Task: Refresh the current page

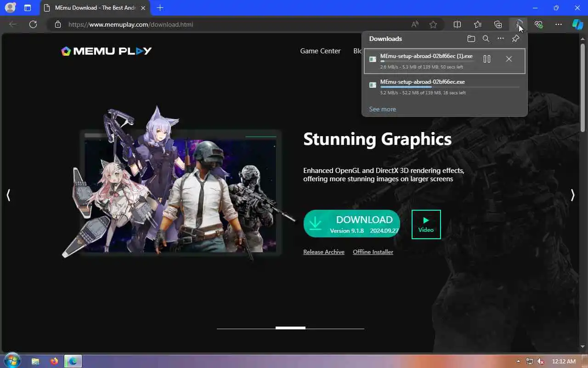Action: [33, 24]
